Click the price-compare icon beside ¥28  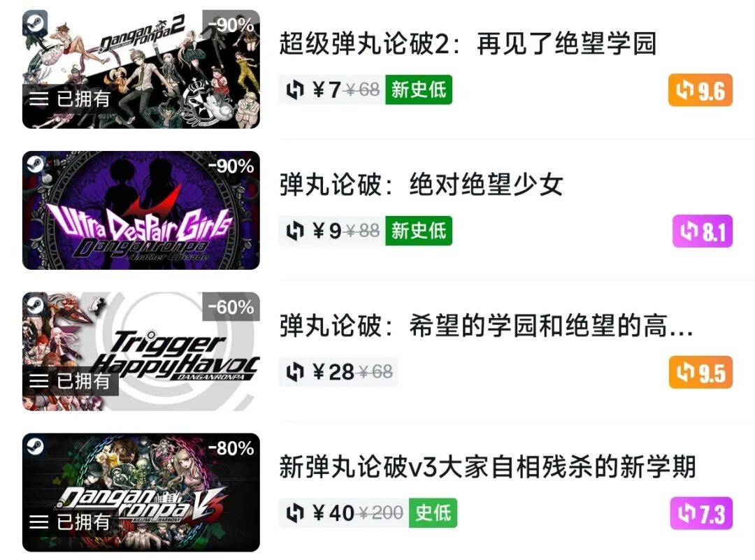[x=295, y=372]
